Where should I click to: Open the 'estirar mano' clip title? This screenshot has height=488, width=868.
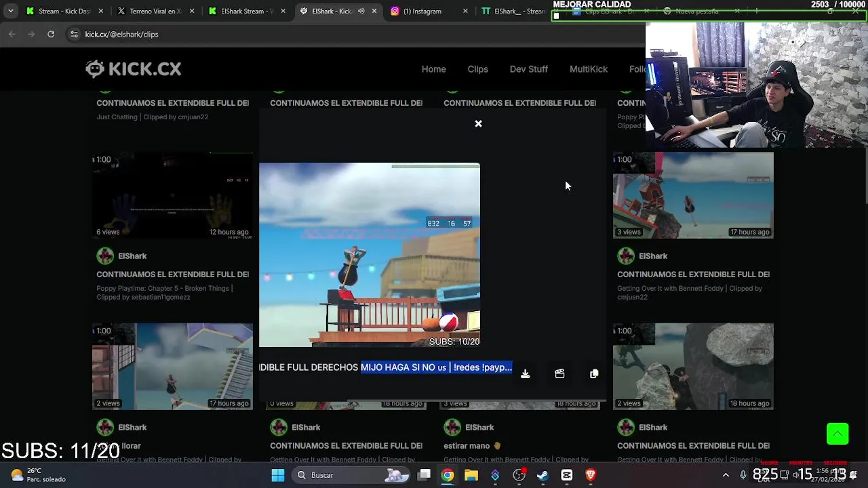pos(471,446)
